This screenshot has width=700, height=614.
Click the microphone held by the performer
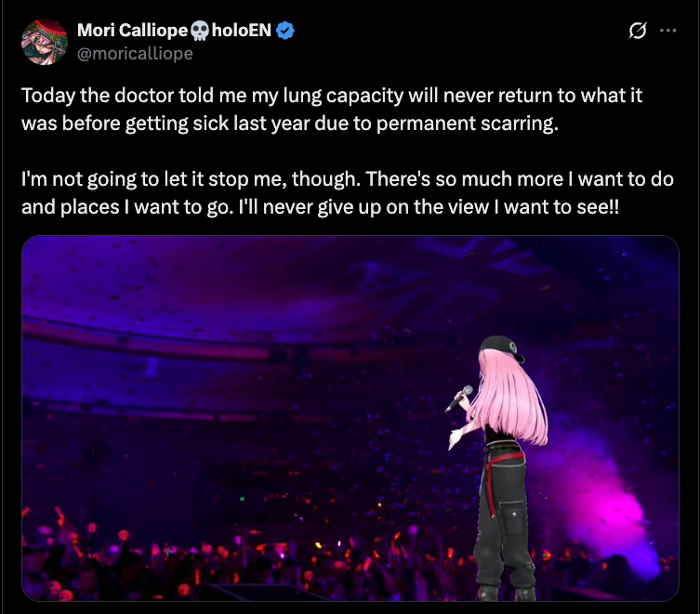[x=459, y=398]
